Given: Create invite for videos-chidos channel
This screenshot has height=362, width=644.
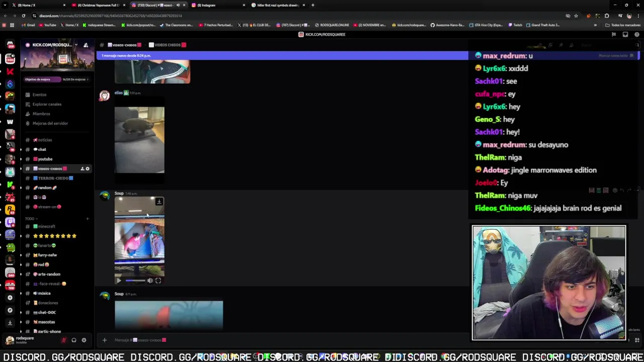Looking at the screenshot, I should [82, 168].
